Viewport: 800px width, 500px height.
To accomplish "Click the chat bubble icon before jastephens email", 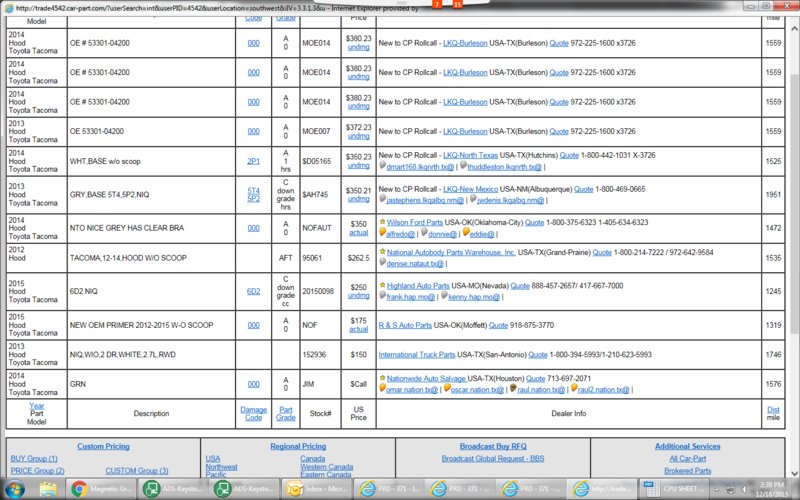I will [x=383, y=199].
